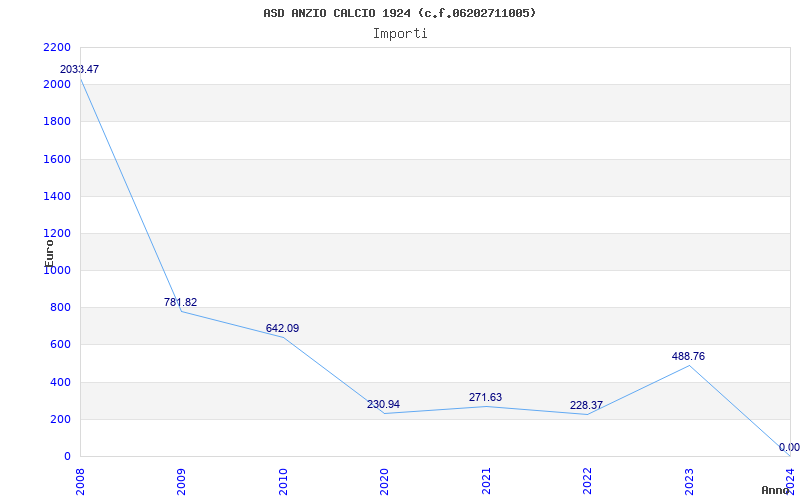Click the 2023 x-axis year label
This screenshot has height=500, width=800.
[689, 481]
